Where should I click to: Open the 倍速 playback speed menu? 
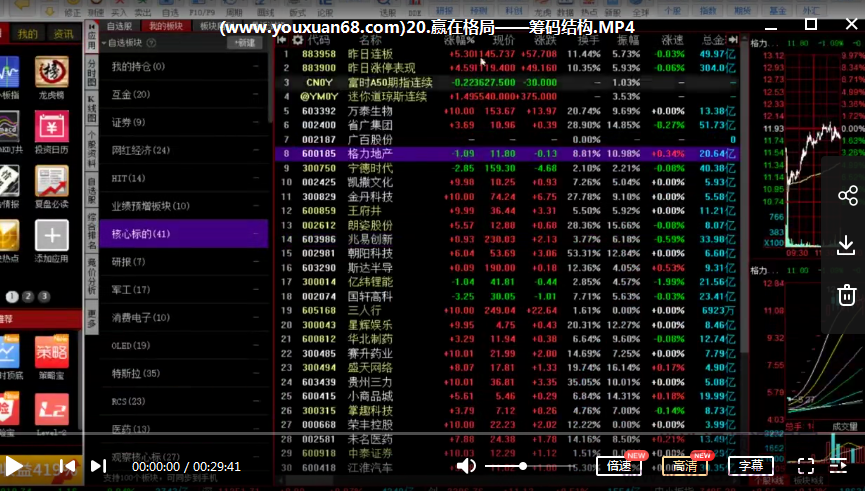[619, 466]
